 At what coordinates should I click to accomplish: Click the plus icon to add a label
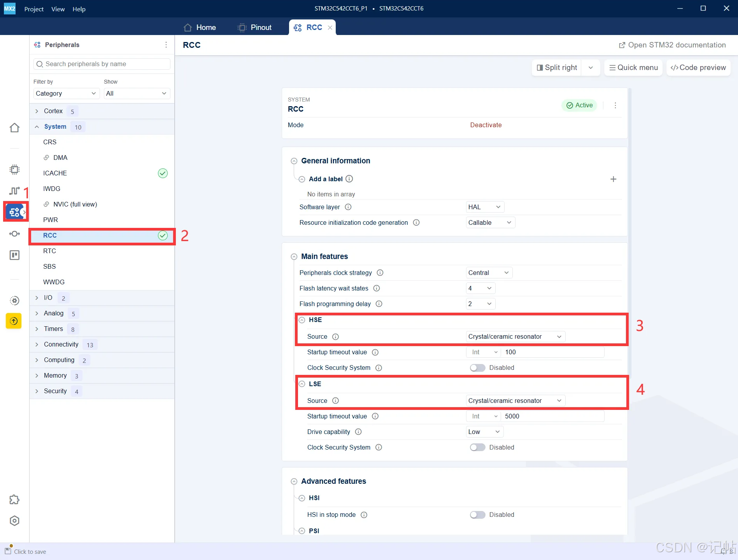point(614,179)
